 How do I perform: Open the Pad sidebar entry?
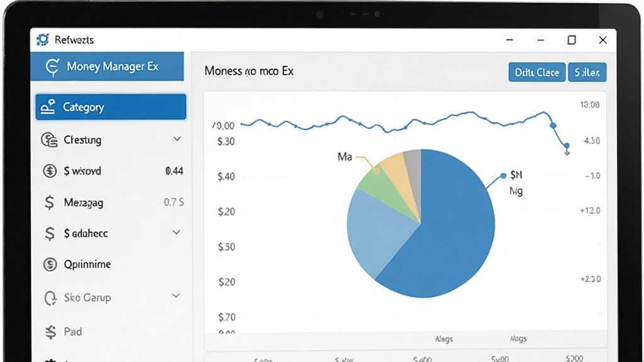pos(111,332)
